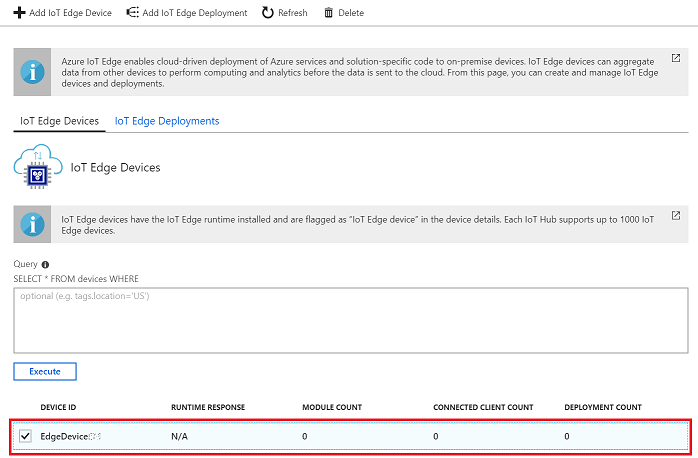Uncheck the EdgeDevice row checkbox
The width and height of the screenshot is (698, 458).
26,436
